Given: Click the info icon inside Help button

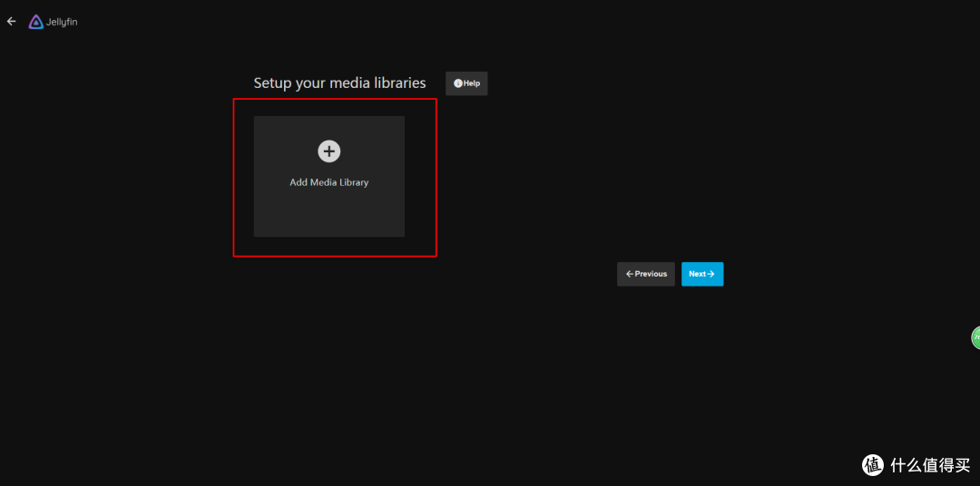Looking at the screenshot, I should click(x=458, y=83).
